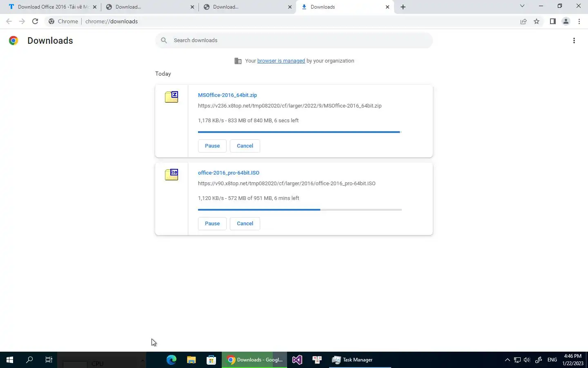Open the side panel icon
The width and height of the screenshot is (588, 368).
[x=552, y=21]
